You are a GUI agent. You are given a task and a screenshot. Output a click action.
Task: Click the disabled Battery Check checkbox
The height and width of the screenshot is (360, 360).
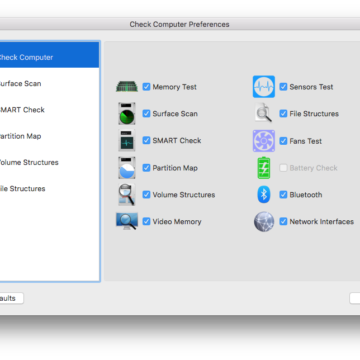[x=283, y=168]
